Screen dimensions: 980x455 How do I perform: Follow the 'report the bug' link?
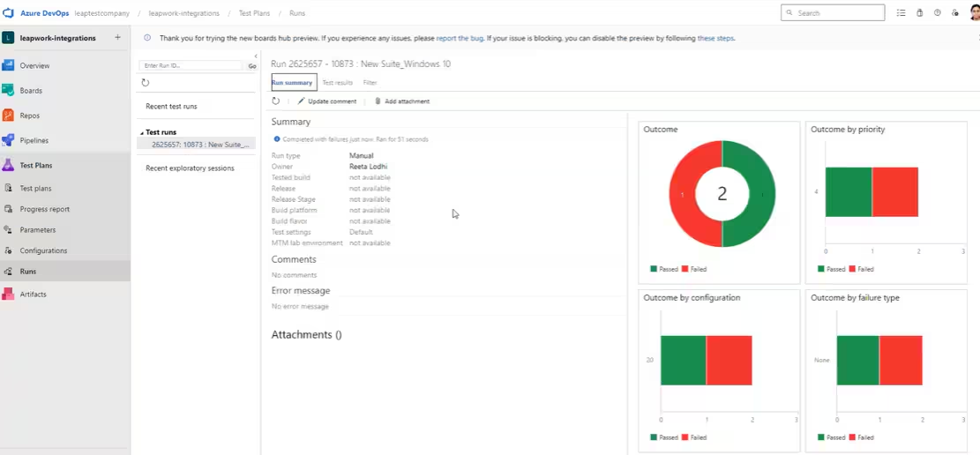[x=459, y=39]
